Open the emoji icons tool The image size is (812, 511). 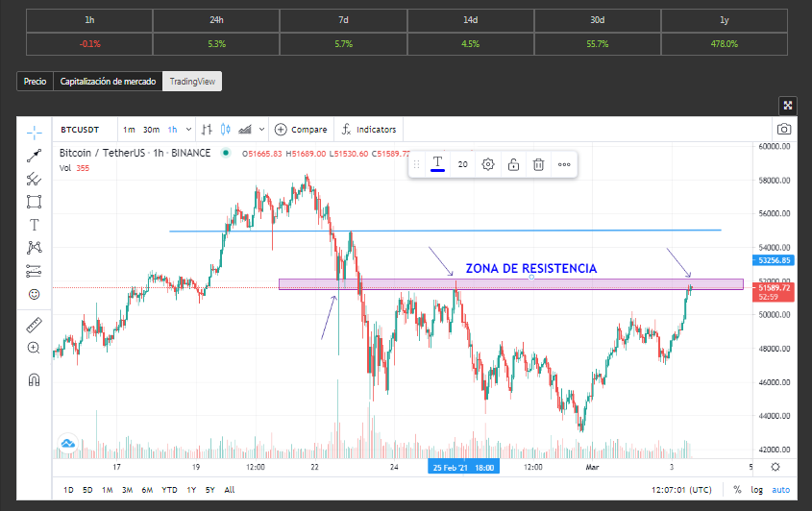point(35,294)
